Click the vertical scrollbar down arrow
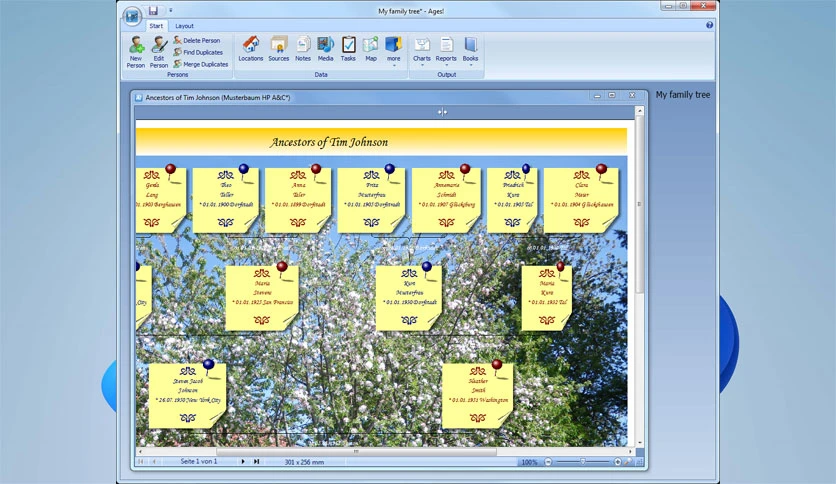836x484 pixels. (x=640, y=442)
